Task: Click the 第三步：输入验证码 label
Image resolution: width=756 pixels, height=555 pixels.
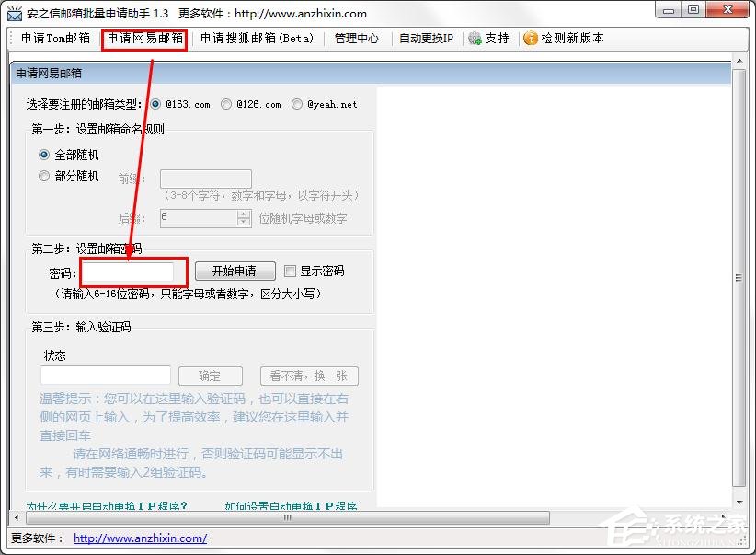Action: pos(81,327)
